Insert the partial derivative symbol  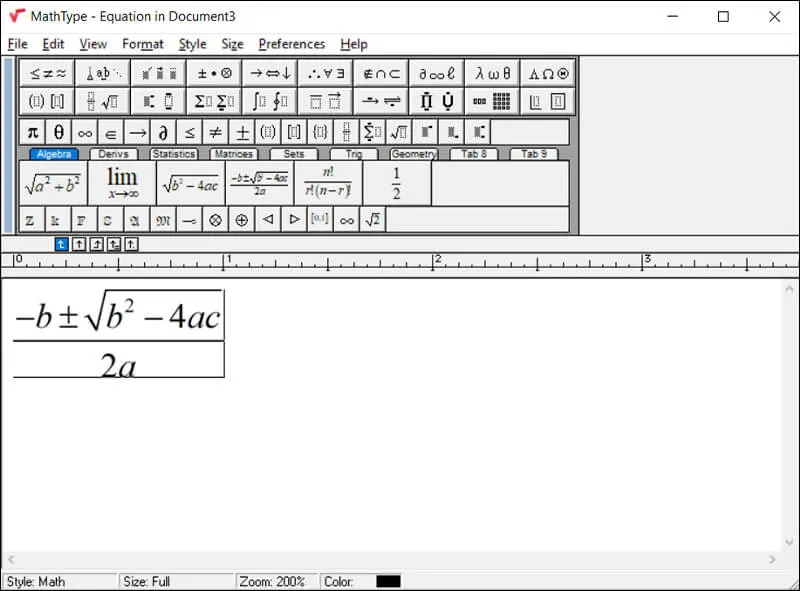[x=163, y=131]
